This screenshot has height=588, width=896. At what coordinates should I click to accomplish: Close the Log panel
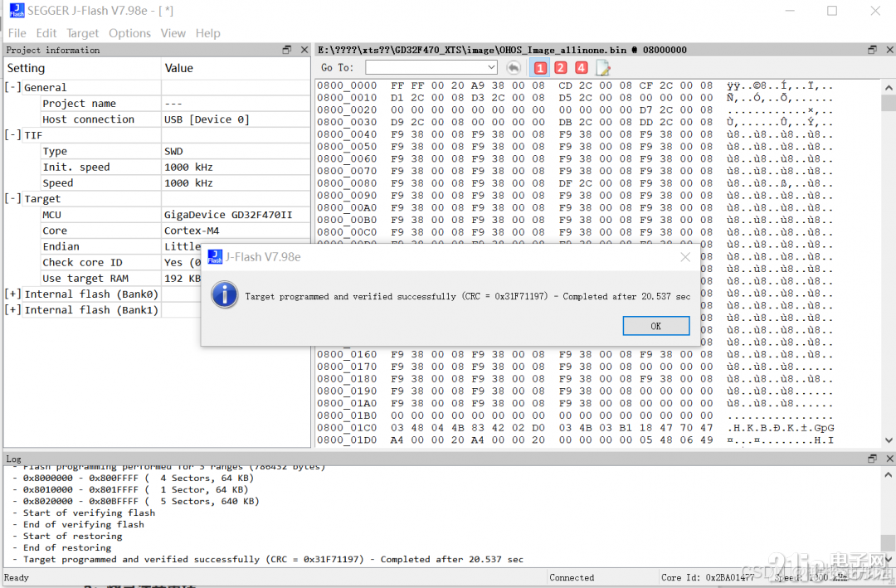click(x=889, y=459)
